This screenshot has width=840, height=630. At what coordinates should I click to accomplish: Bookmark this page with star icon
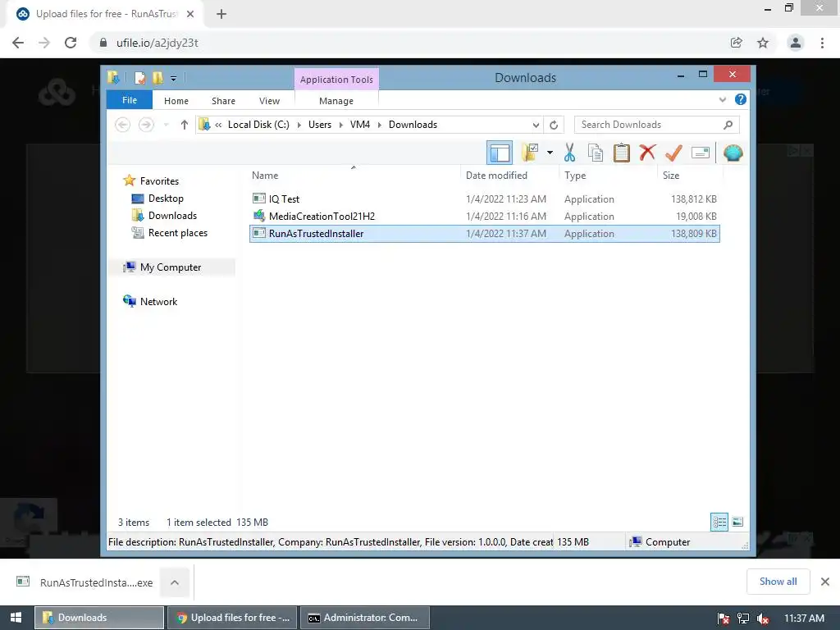[x=763, y=43]
